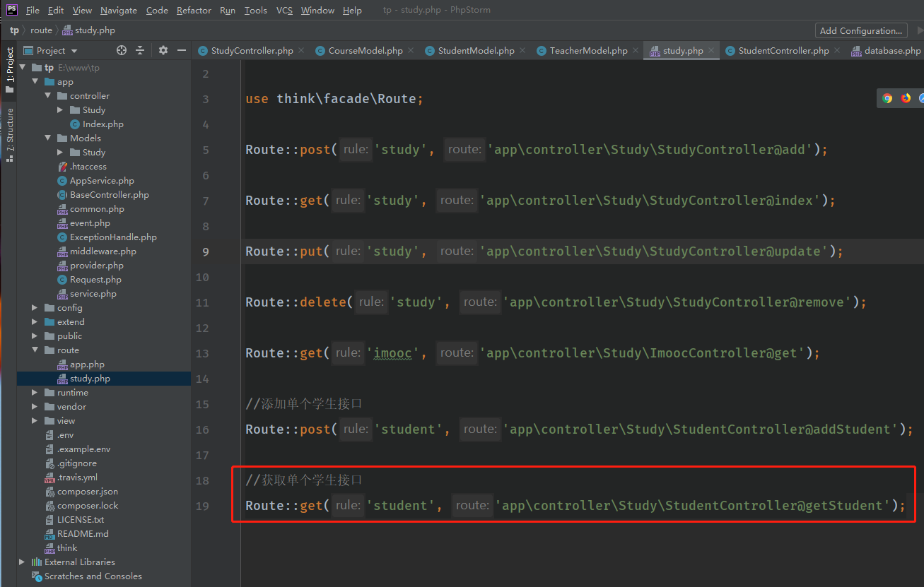Image resolution: width=924 pixels, height=587 pixels.
Task: Switch to StudyController.php tab
Action: tap(252, 51)
